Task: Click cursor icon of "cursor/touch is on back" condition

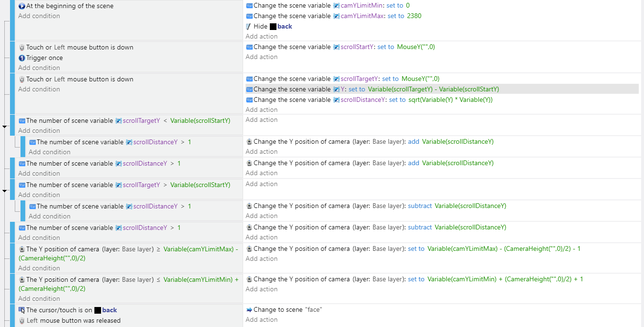Action: click(21, 310)
